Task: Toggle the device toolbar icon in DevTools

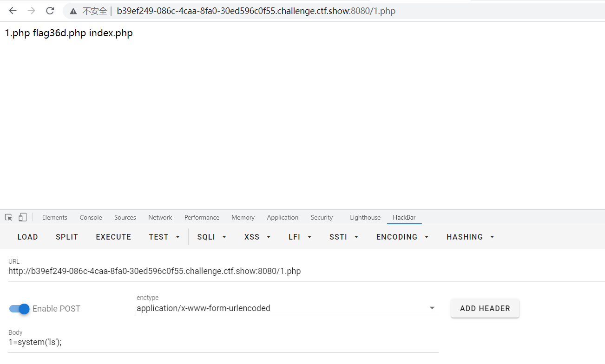Action: [22, 217]
